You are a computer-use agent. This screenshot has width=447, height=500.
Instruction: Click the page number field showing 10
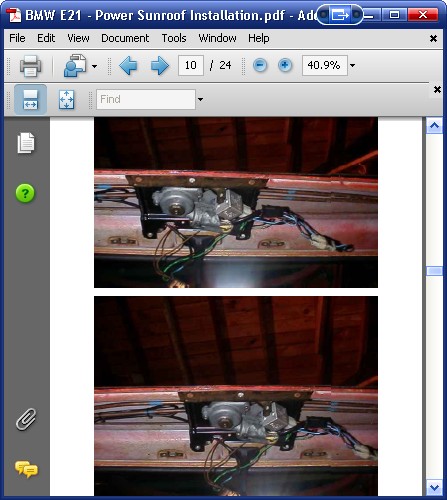pos(191,65)
